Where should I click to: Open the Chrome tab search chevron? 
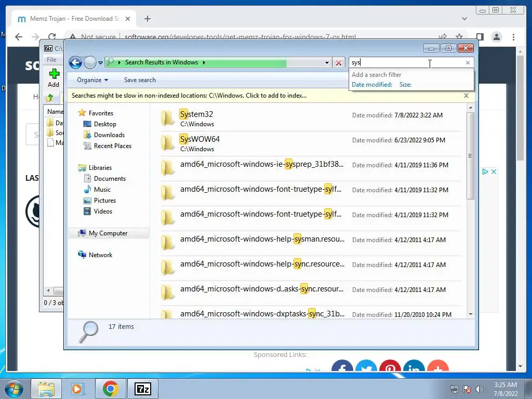(x=464, y=19)
